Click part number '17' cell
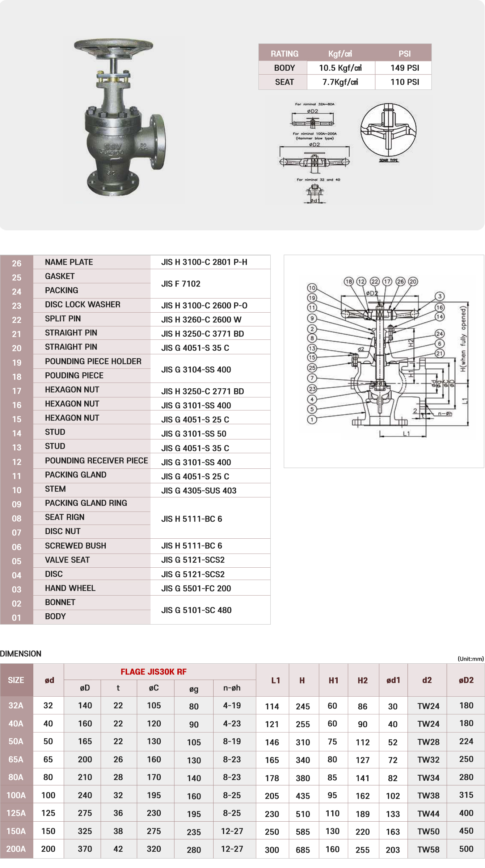 point(17,391)
